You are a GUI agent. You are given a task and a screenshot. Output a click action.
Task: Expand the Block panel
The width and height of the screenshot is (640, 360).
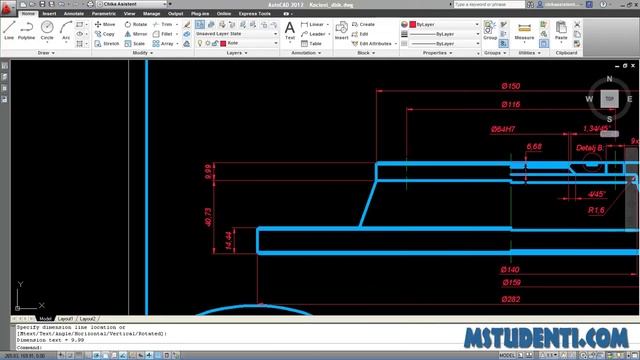(x=366, y=53)
